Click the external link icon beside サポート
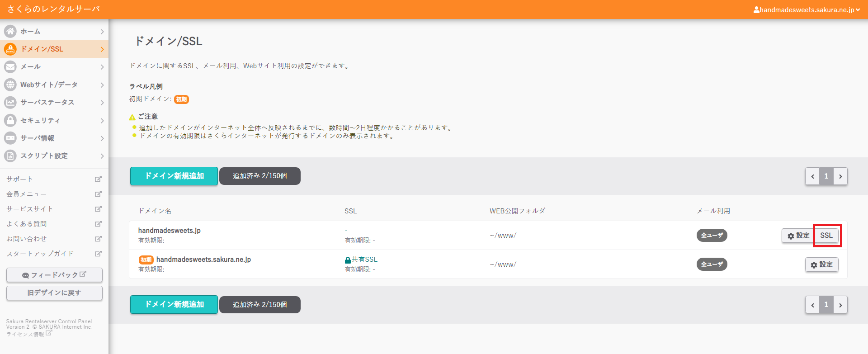This screenshot has height=354, width=868. click(98, 179)
